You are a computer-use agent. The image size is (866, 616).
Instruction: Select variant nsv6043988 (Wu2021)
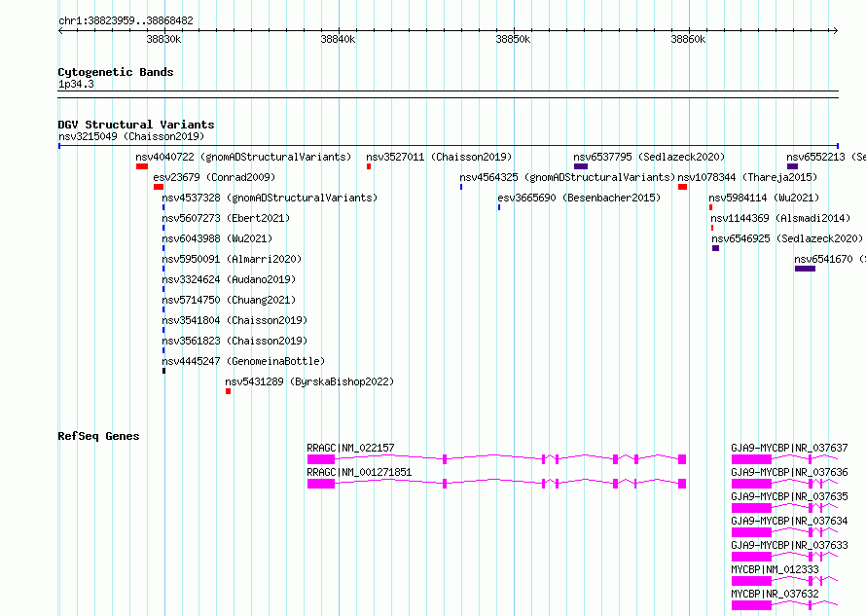pyautogui.click(x=217, y=238)
